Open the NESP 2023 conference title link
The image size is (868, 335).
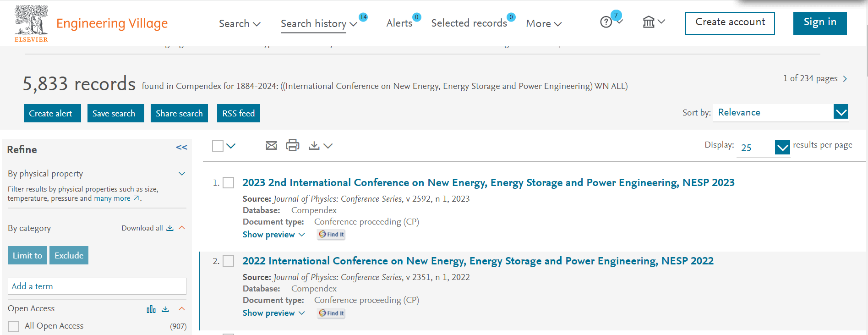tap(488, 182)
